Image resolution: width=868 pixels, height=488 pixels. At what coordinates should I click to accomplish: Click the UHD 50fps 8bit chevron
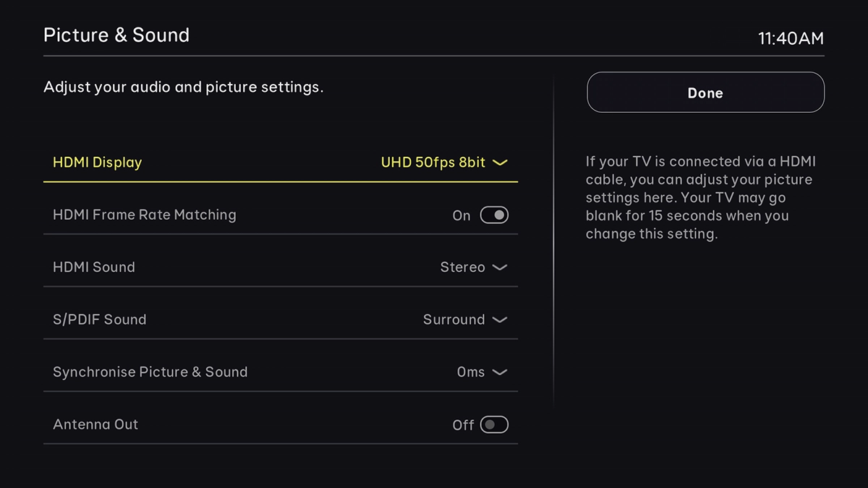tap(500, 163)
